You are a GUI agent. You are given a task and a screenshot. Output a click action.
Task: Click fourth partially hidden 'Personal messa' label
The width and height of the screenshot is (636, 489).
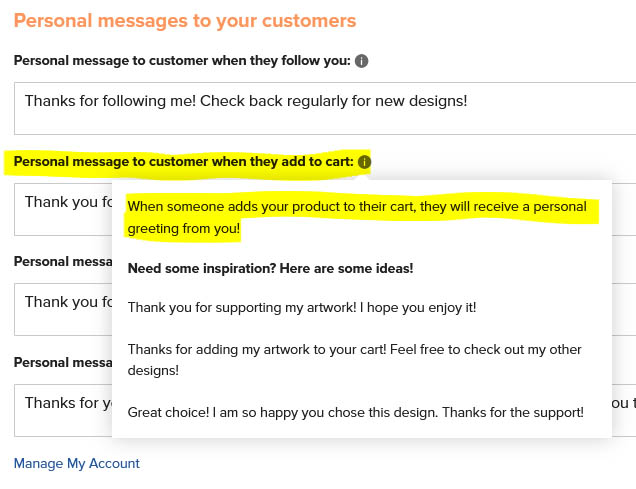click(63, 362)
